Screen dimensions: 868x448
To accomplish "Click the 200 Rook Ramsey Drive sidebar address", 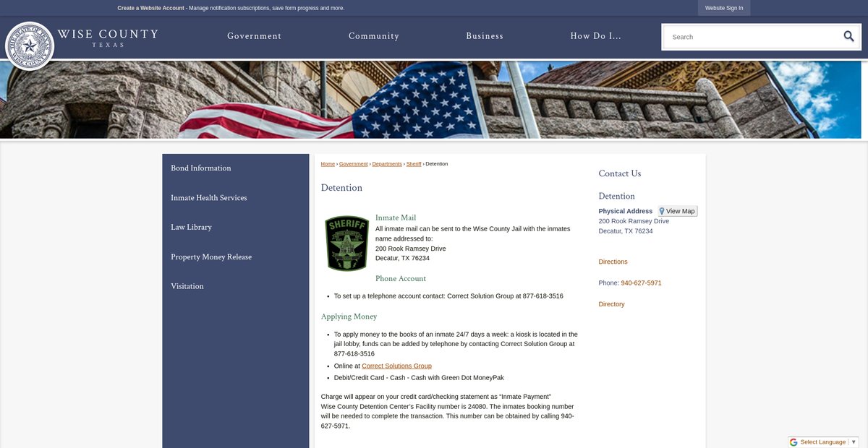I will [x=634, y=221].
